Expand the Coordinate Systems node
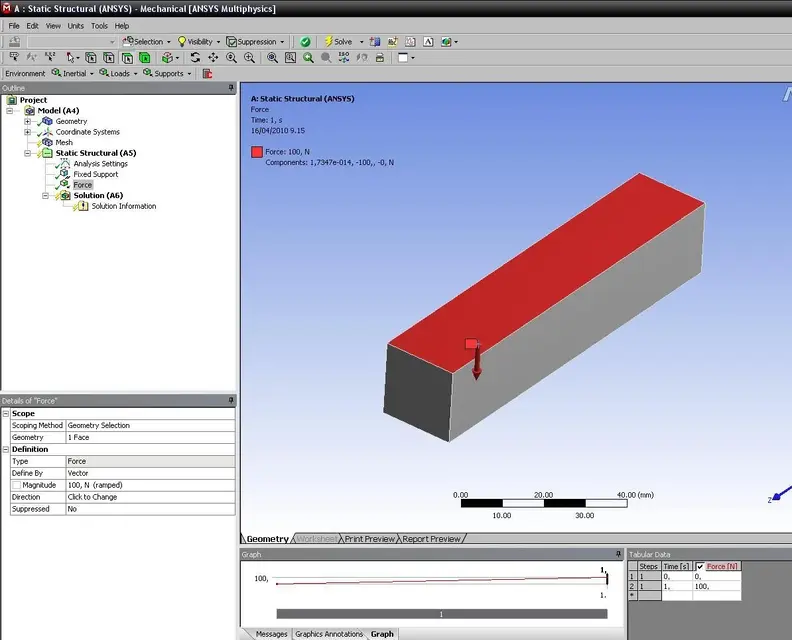The width and height of the screenshot is (792, 640). pyautogui.click(x=27, y=132)
